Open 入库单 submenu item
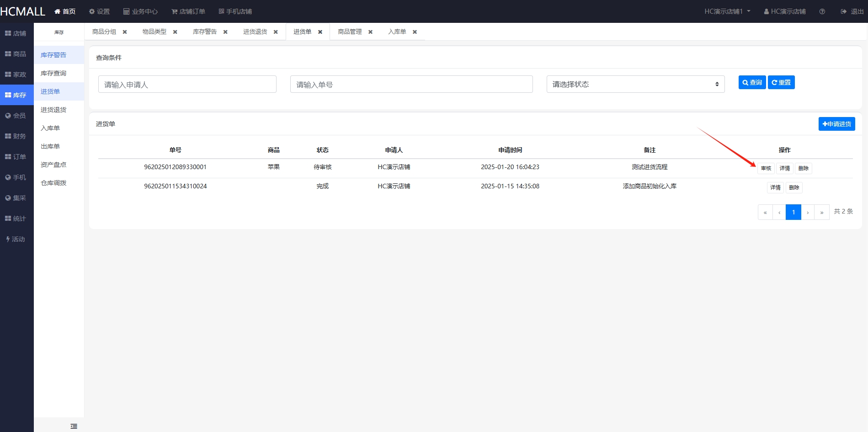 59,128
